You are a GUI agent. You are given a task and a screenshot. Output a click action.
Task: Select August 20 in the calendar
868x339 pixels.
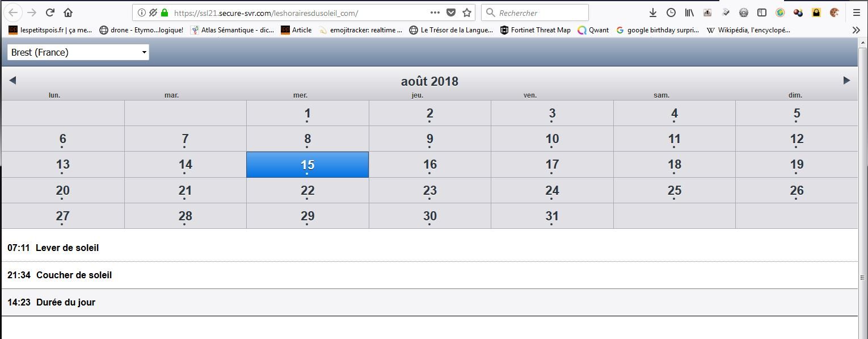point(62,190)
